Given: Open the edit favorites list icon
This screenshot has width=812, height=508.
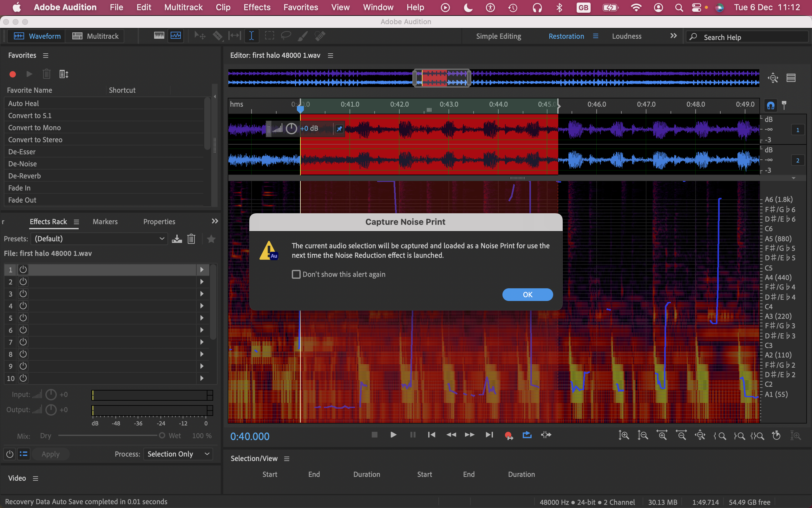Looking at the screenshot, I should (x=64, y=74).
